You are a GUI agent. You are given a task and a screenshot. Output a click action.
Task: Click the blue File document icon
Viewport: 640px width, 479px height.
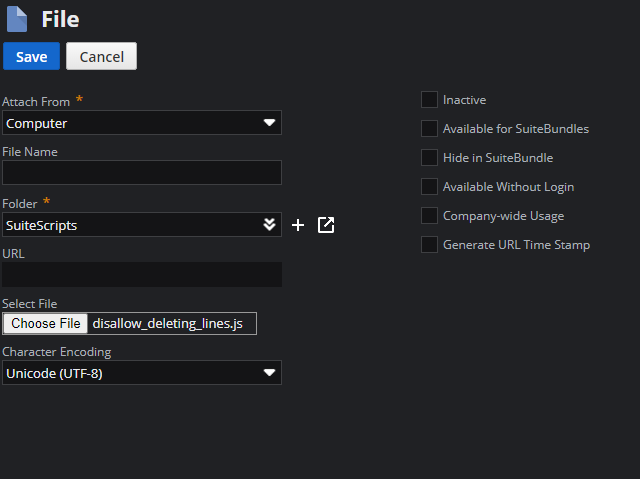17,19
